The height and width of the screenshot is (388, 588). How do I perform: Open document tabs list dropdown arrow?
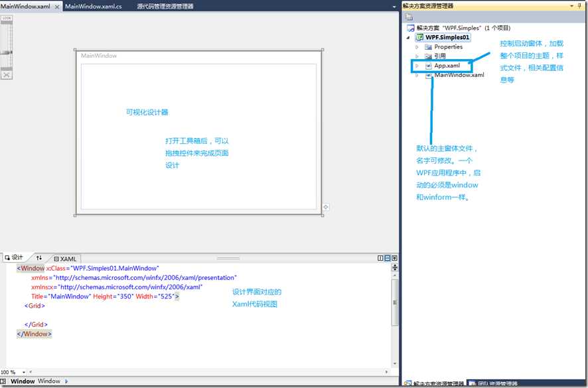[394, 7]
